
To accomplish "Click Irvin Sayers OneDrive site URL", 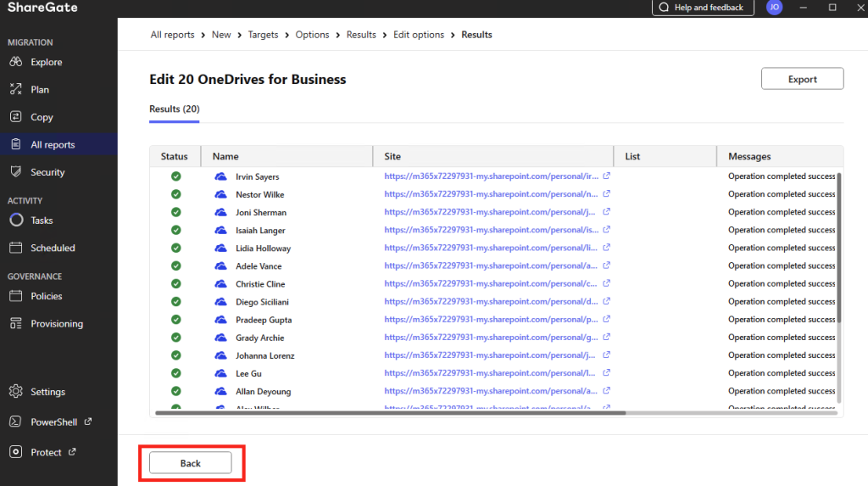I will (491, 176).
